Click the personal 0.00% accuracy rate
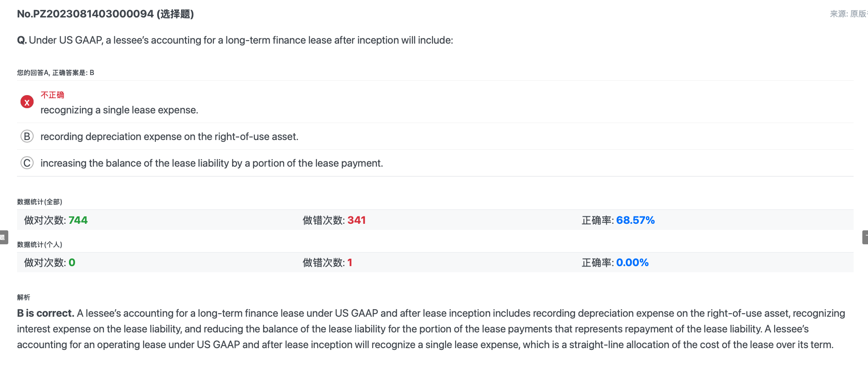Viewport: 868px width, 390px height. point(632,263)
